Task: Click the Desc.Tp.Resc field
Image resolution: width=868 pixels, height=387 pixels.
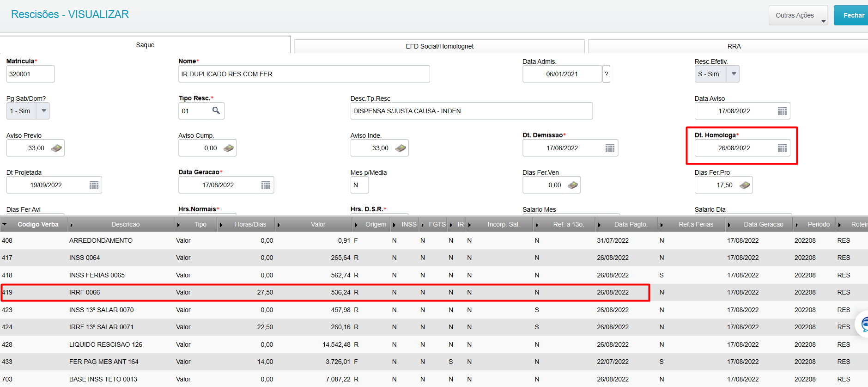Action: pos(471,111)
